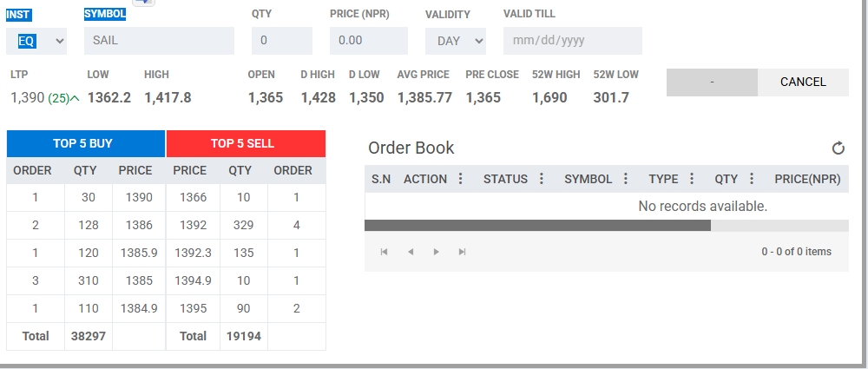The height and width of the screenshot is (369, 868).
Task: Select the TOP 5 BUY header
Action: click(x=86, y=143)
